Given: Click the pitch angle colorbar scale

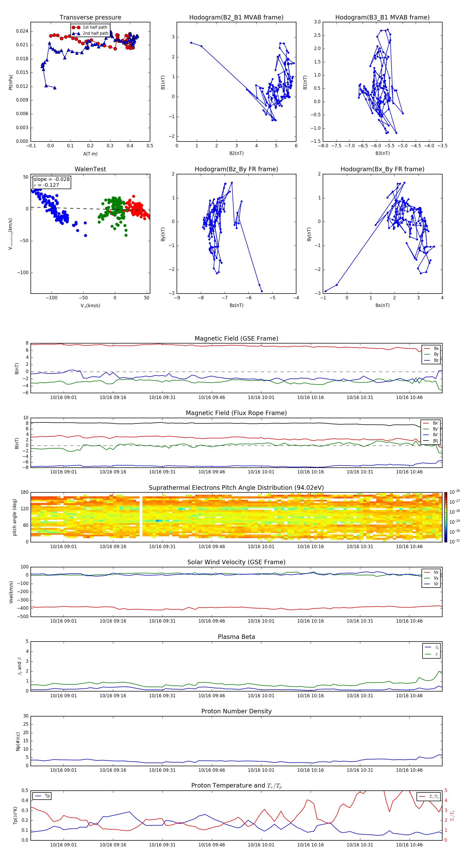Looking at the screenshot, I should [445, 517].
